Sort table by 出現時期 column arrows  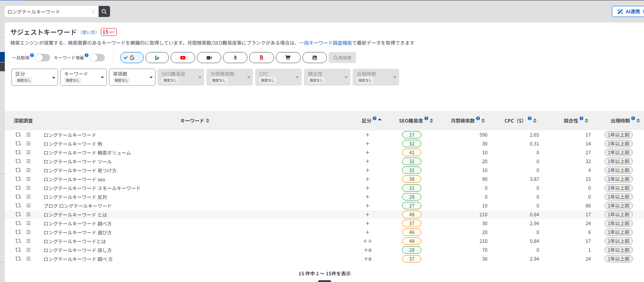coord(638,121)
